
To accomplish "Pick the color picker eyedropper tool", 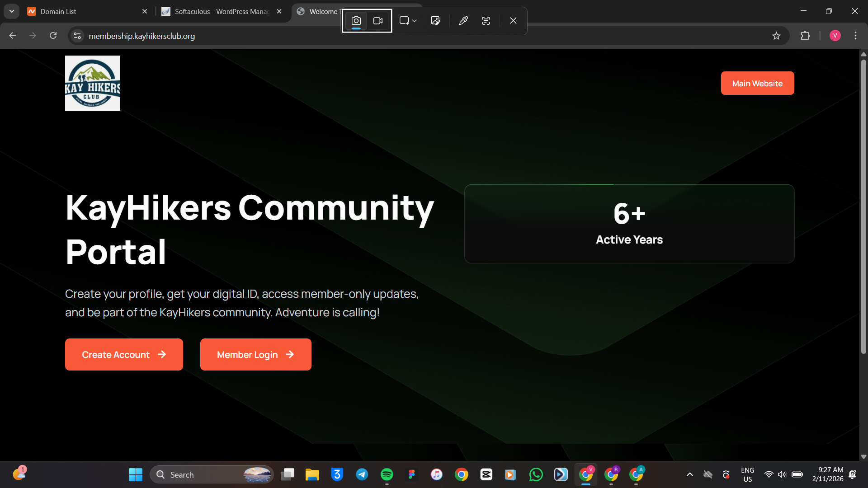I will pyautogui.click(x=463, y=21).
